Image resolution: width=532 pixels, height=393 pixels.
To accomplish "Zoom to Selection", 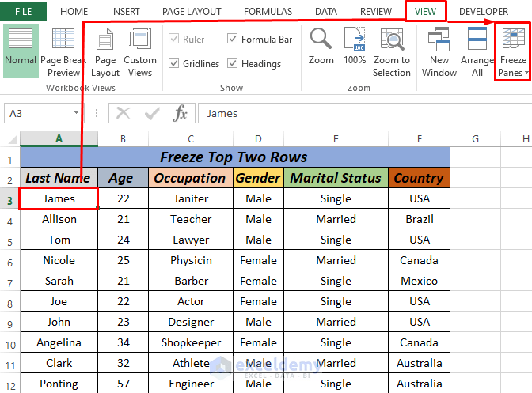I will click(x=392, y=51).
